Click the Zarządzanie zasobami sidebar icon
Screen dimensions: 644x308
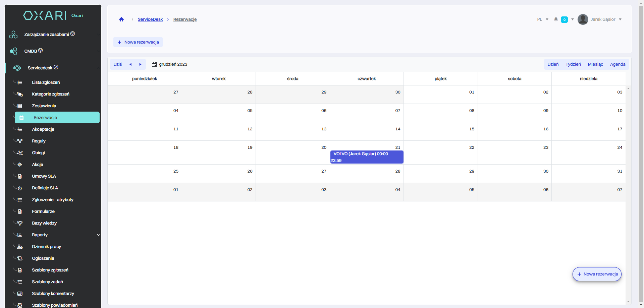13,35
